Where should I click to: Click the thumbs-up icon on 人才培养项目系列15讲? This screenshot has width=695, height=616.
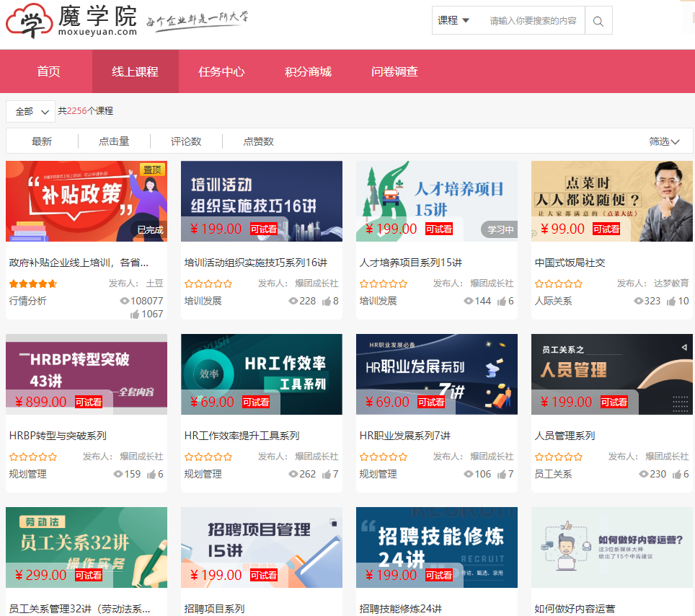[x=503, y=301]
